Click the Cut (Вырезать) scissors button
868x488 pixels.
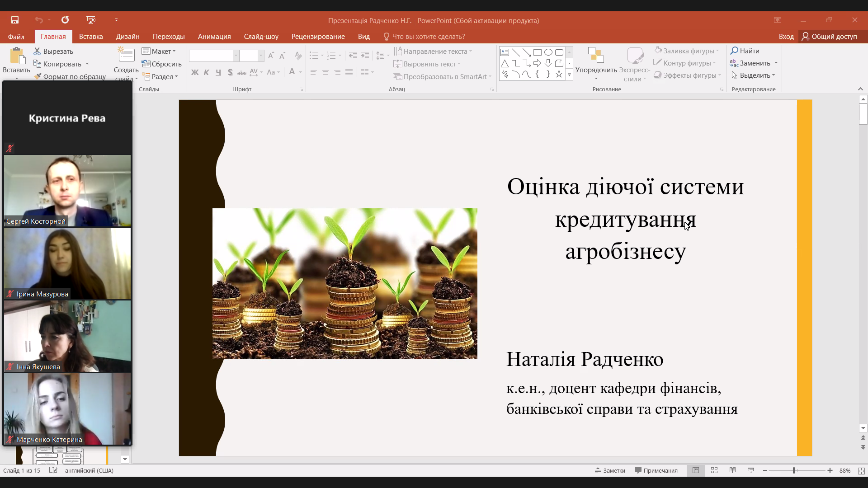point(53,51)
